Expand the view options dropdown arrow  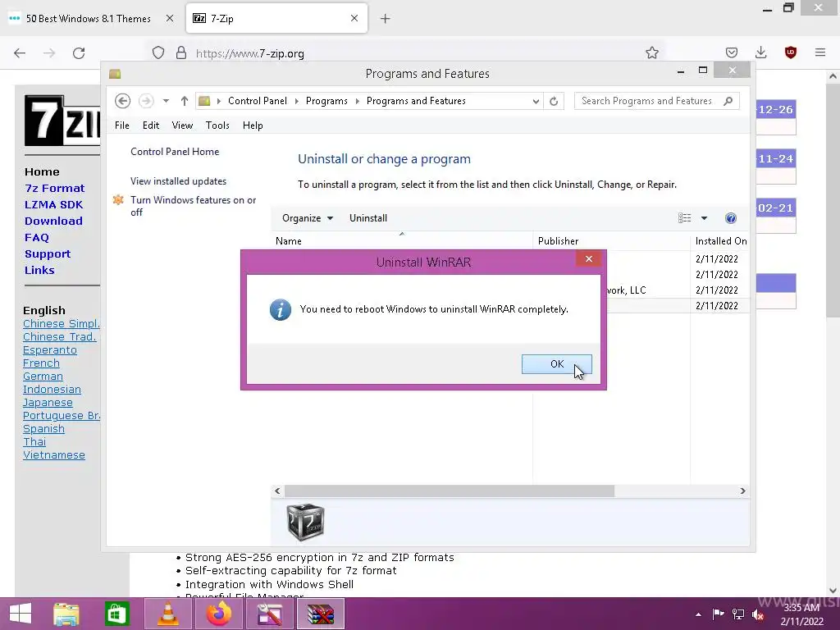pyautogui.click(x=705, y=218)
